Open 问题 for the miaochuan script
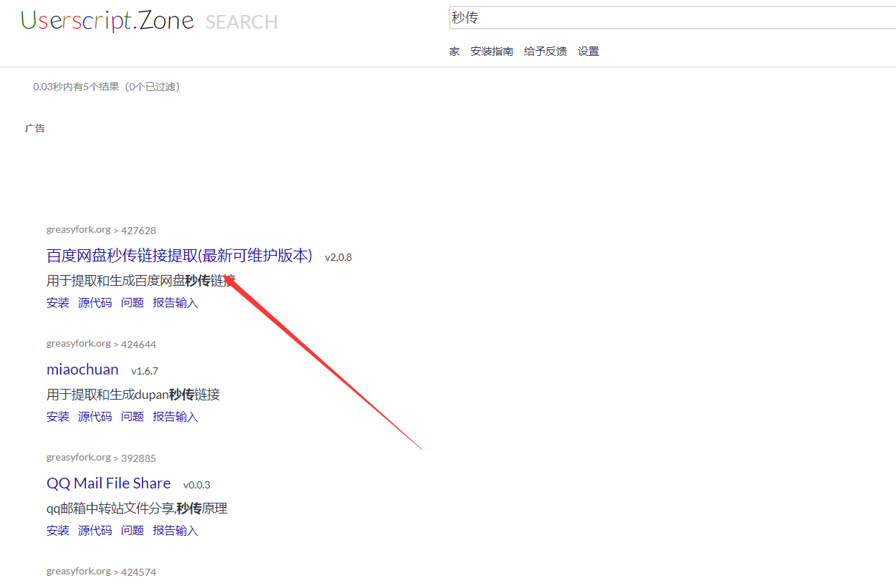The width and height of the screenshot is (896, 588). pyautogui.click(x=133, y=417)
